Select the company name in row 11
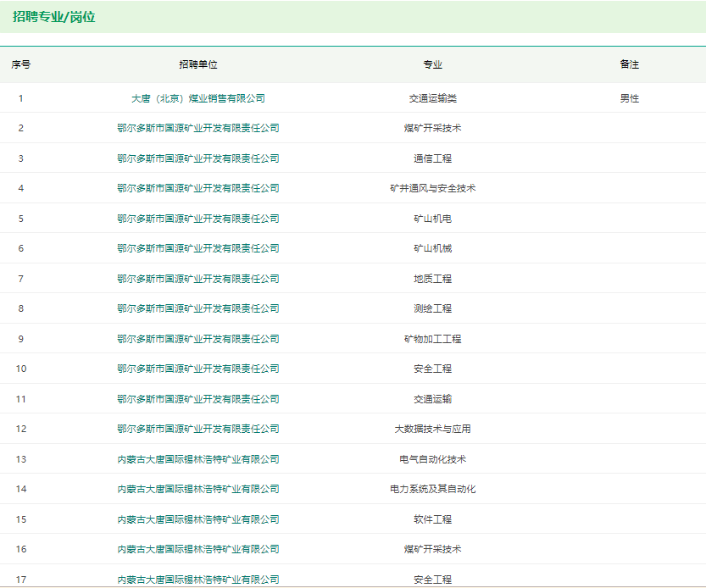Screen dimensions: 706x588 198,399
